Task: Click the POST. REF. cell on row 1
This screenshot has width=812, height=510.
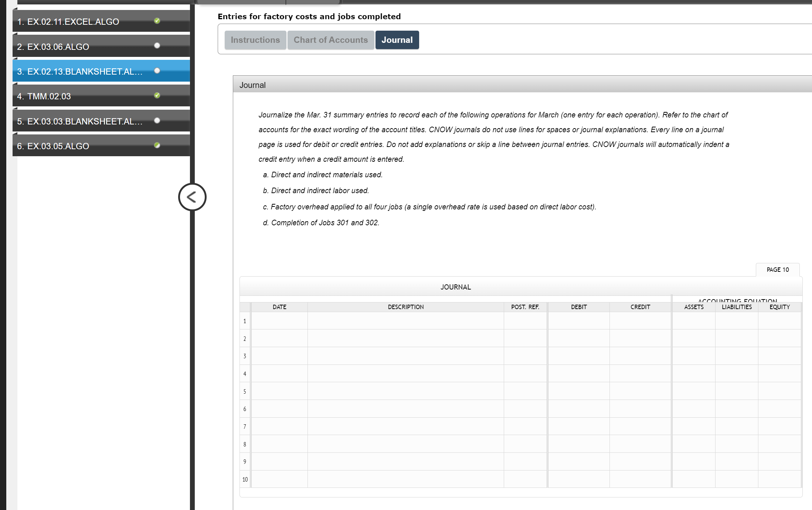Action: tap(525, 321)
